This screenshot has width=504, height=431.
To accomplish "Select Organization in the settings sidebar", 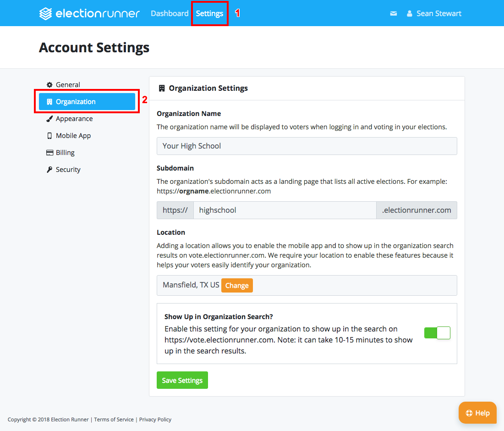I will (87, 102).
